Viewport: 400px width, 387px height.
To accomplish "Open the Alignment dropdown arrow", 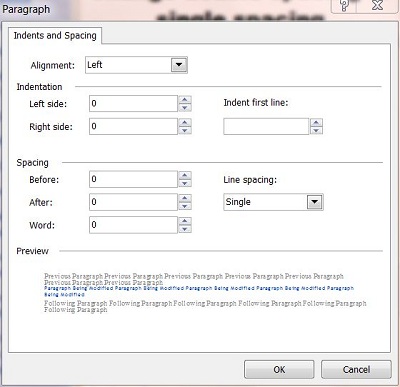I will 179,65.
